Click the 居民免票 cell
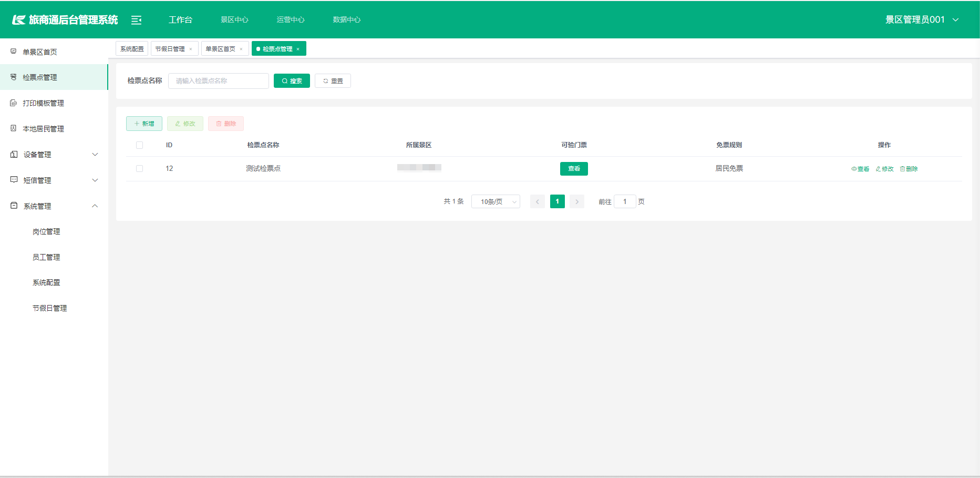Screen dimensions: 980x478 pyautogui.click(x=729, y=168)
